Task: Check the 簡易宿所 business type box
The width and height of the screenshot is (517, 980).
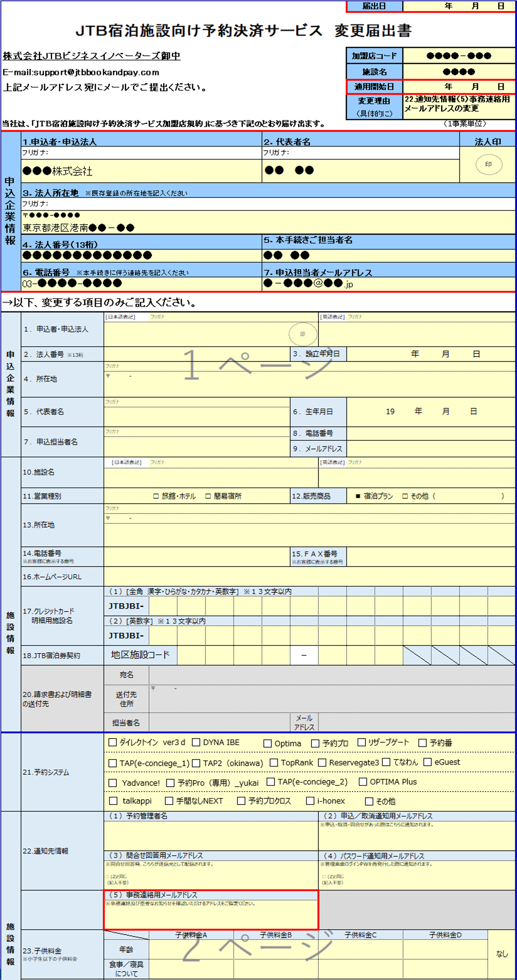Action: click(x=208, y=496)
